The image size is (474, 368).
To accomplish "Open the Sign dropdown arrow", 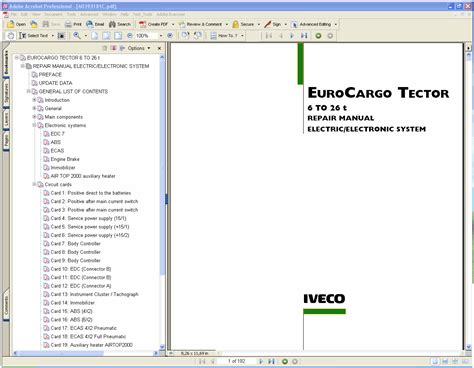I will point(285,24).
